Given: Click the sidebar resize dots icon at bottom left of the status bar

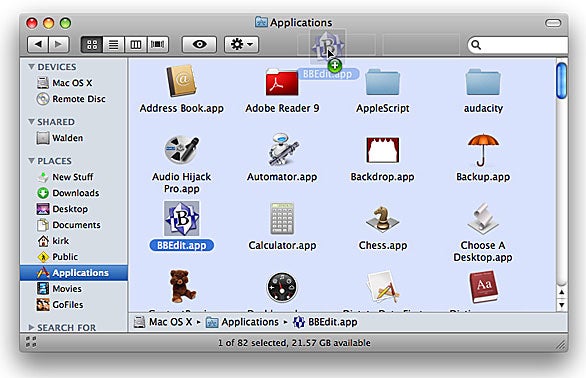Looking at the screenshot, I should (x=31, y=342).
